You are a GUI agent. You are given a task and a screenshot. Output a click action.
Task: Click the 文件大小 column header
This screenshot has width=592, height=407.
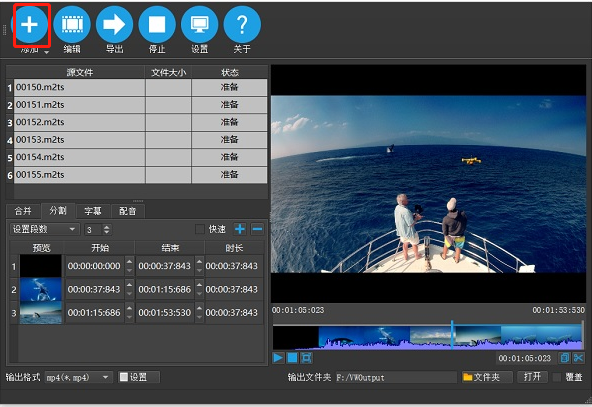pyautogui.click(x=168, y=72)
